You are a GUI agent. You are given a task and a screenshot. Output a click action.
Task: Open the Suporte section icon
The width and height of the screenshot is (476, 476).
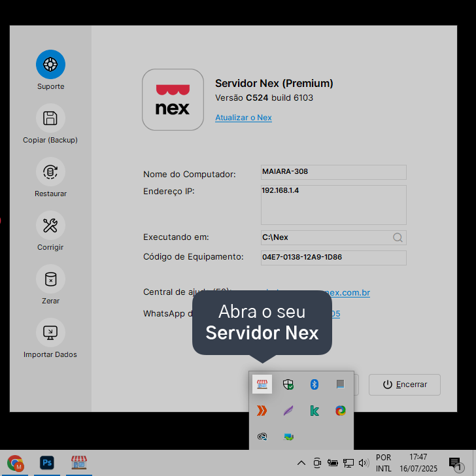(50, 64)
